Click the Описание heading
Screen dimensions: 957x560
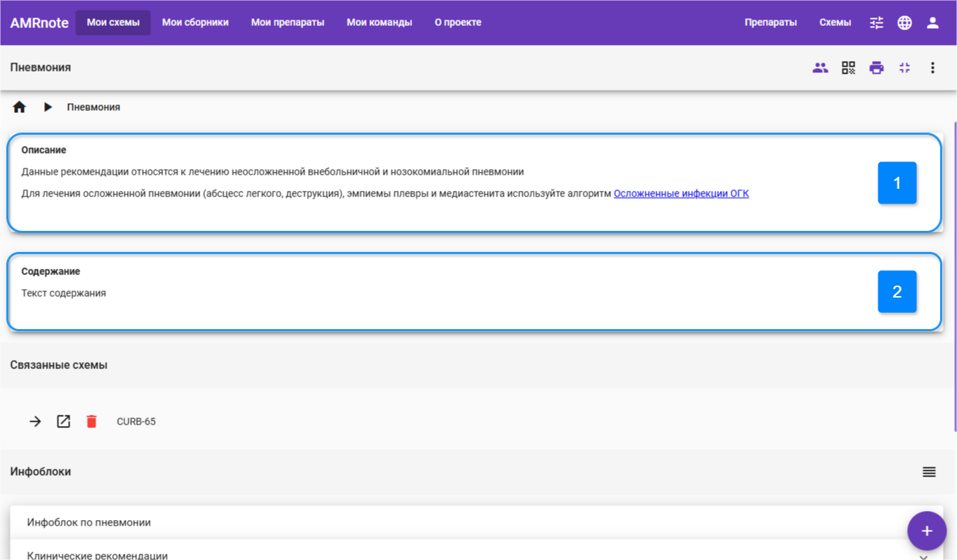pos(44,150)
